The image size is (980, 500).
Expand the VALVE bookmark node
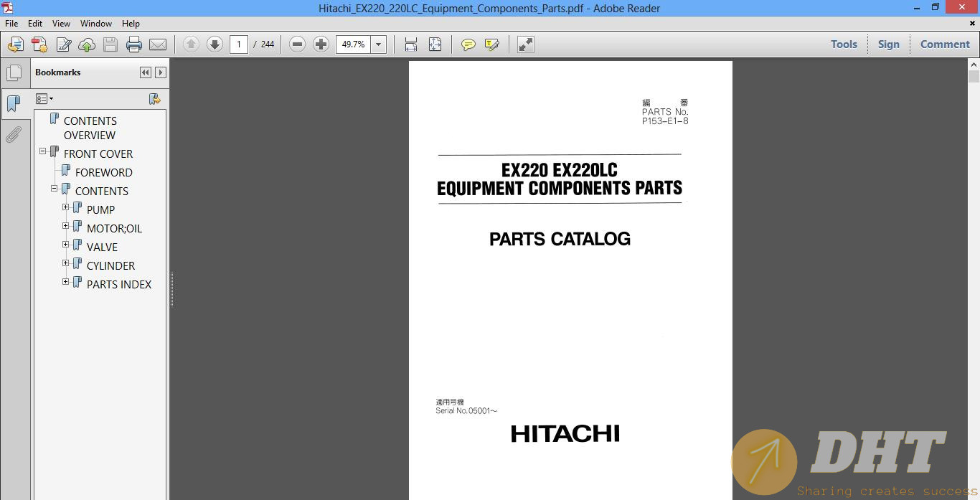[66, 245]
